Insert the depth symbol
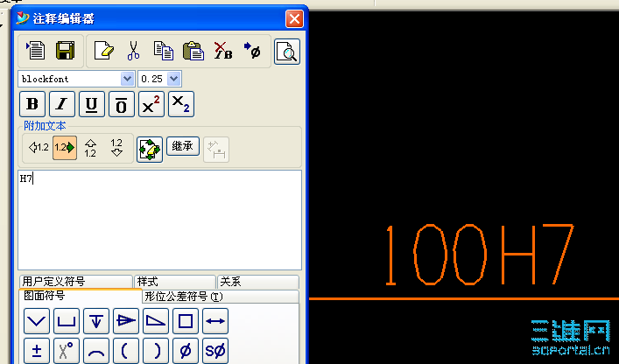Viewport: 619px width, 364px height. coord(96,321)
